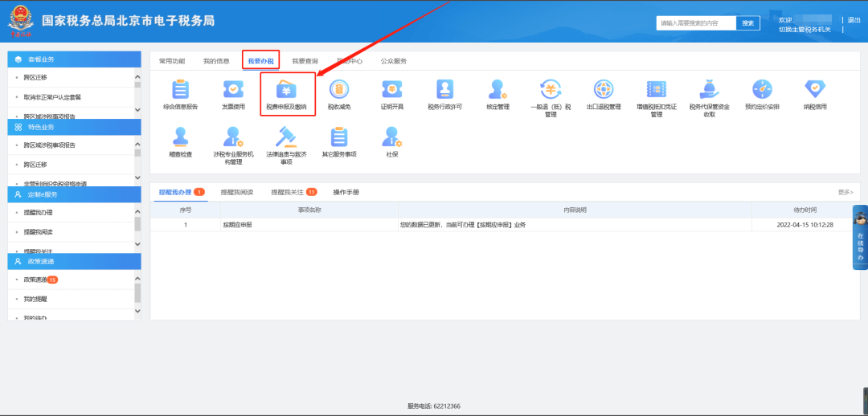Open 出口退税管理 icon
The width and height of the screenshot is (868, 416).
click(x=604, y=90)
